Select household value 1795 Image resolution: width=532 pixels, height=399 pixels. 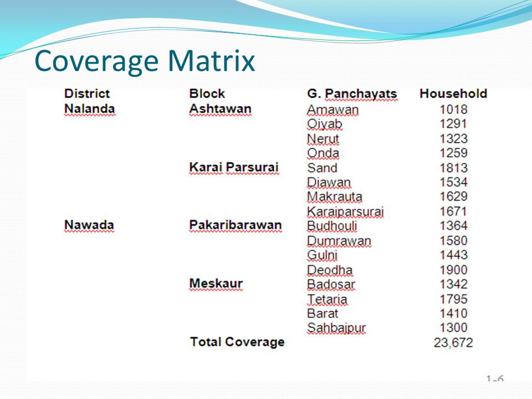pos(454,299)
